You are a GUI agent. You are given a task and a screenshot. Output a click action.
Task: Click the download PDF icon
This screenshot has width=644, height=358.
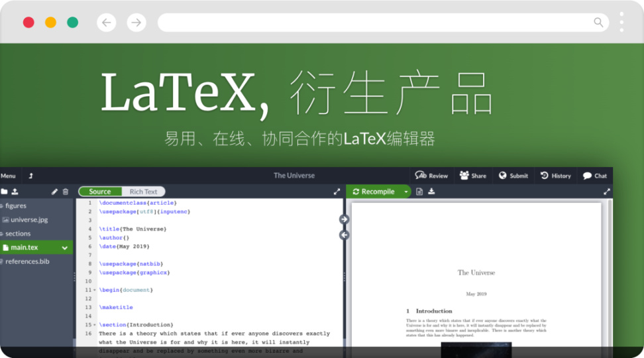431,191
